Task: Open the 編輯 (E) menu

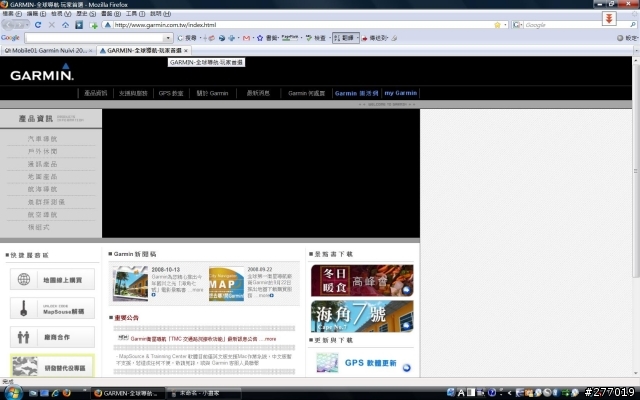Action: coord(36,13)
